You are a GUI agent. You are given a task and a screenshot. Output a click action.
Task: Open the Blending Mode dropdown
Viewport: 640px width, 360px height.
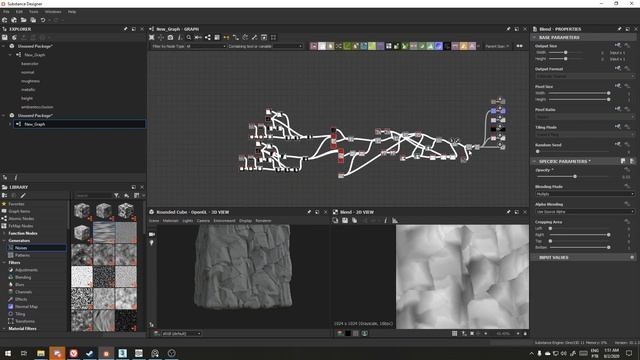tap(585, 194)
